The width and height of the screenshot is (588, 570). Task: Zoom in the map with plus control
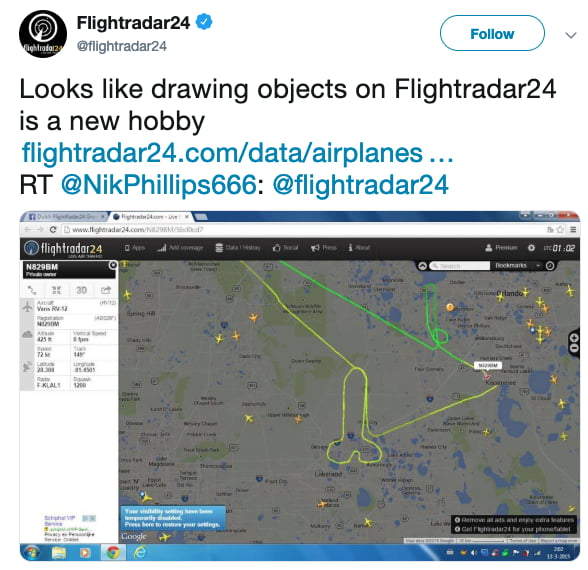(574, 337)
